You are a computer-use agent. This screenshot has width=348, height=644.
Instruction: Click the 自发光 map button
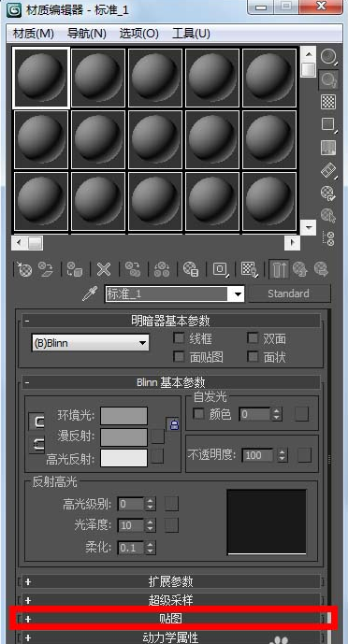click(301, 414)
